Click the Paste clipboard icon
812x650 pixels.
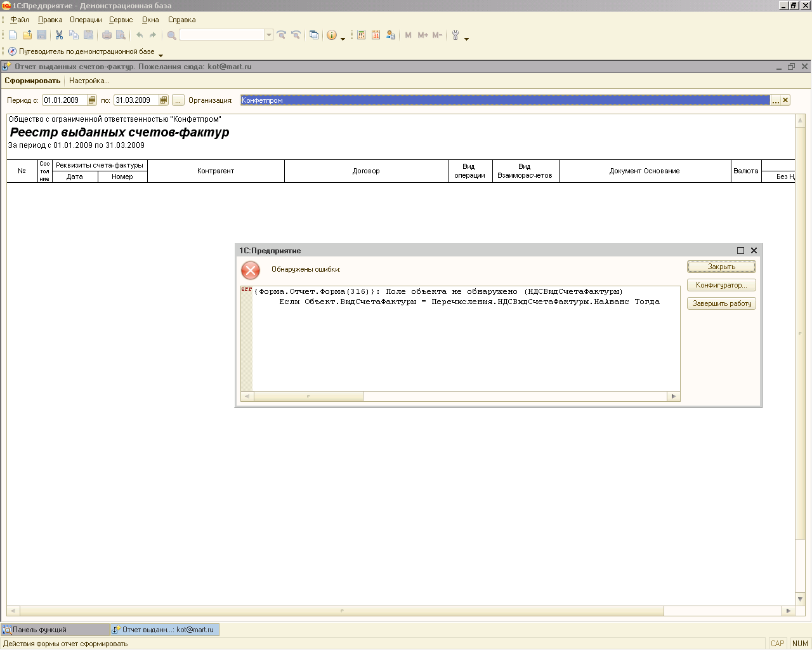click(x=88, y=35)
